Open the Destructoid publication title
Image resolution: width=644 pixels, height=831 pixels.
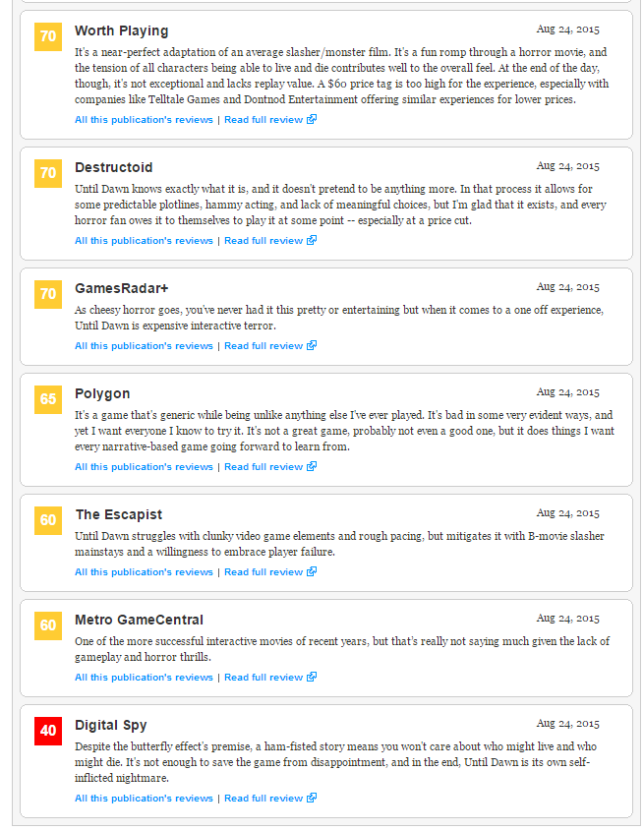pyautogui.click(x=113, y=167)
